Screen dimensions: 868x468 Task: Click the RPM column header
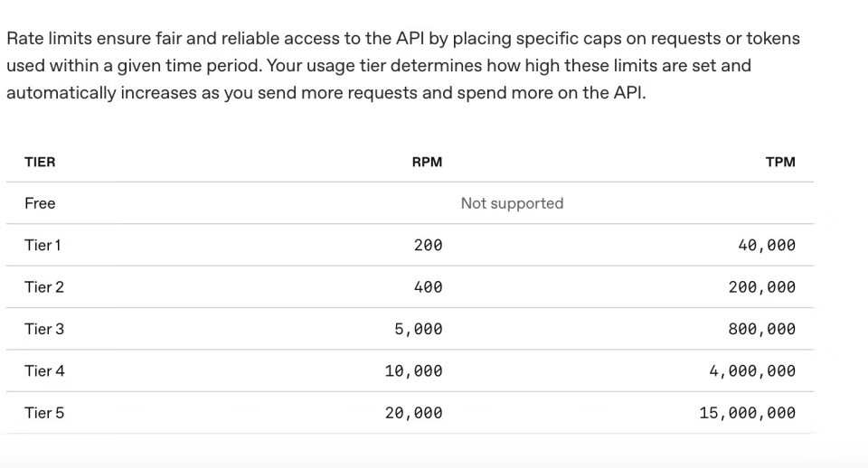point(427,163)
